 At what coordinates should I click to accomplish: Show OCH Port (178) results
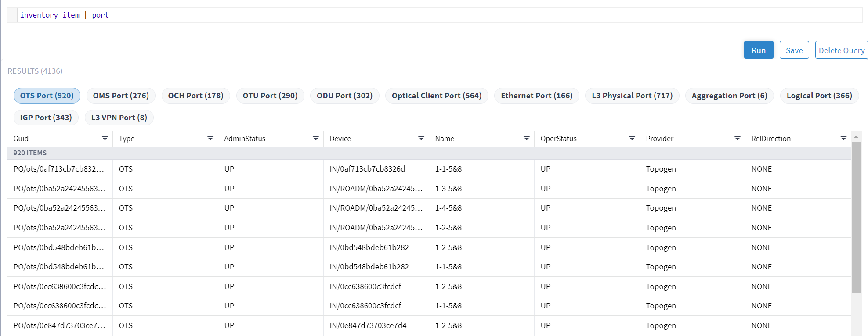pos(196,96)
